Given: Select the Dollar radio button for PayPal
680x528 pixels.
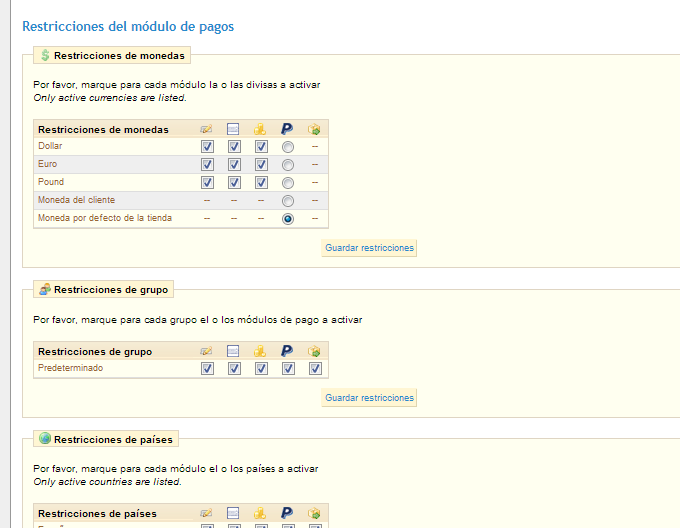Looking at the screenshot, I should [288, 147].
